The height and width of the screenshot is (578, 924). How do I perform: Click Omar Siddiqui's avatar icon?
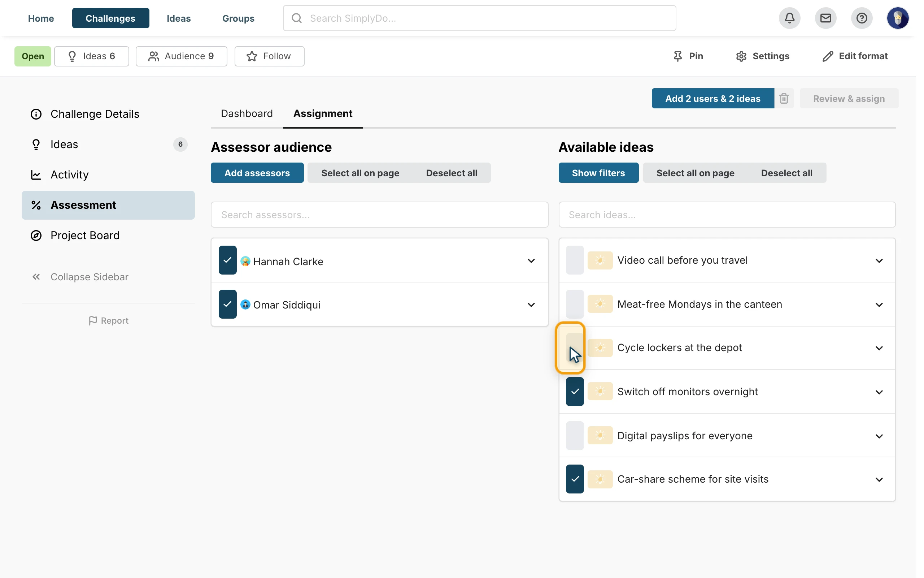245,305
